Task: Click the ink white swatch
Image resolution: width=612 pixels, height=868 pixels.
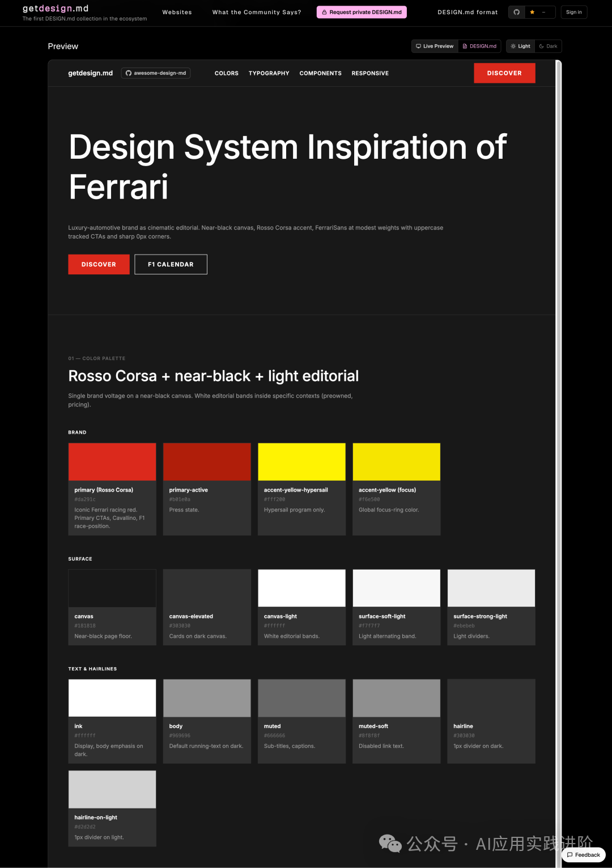Action: click(x=112, y=698)
